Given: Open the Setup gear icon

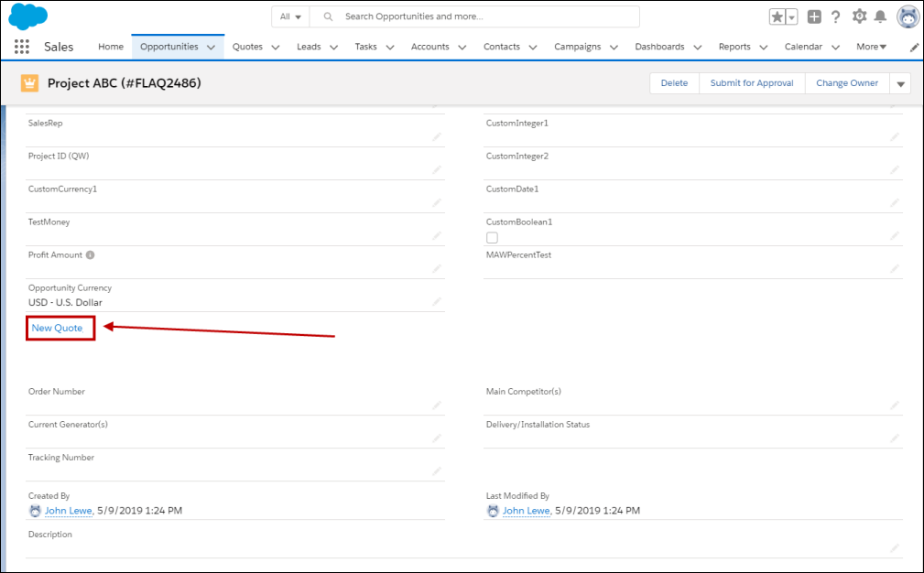Looking at the screenshot, I should pyautogui.click(x=859, y=17).
